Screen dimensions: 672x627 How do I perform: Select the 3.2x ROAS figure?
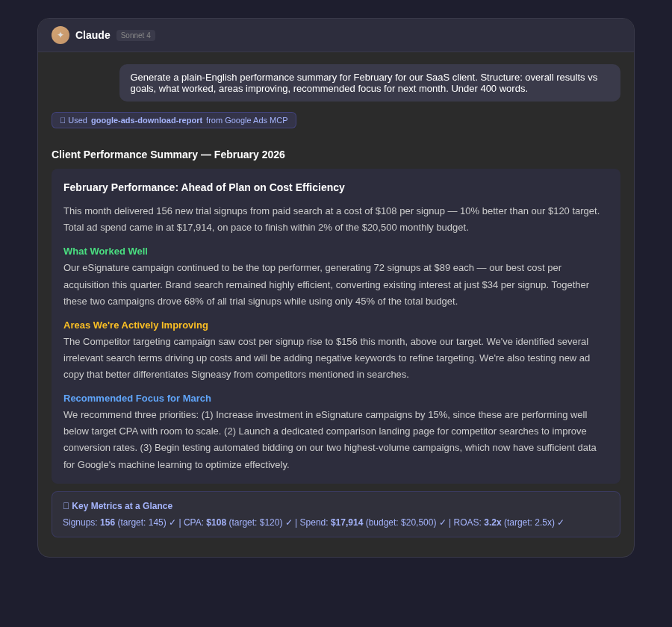pos(492,522)
